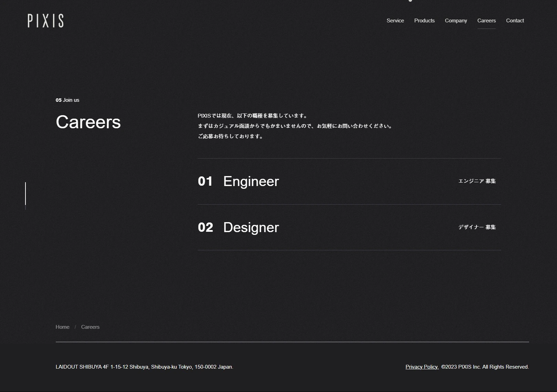
Task: Click the 02 number beside Designer
Action: click(205, 227)
